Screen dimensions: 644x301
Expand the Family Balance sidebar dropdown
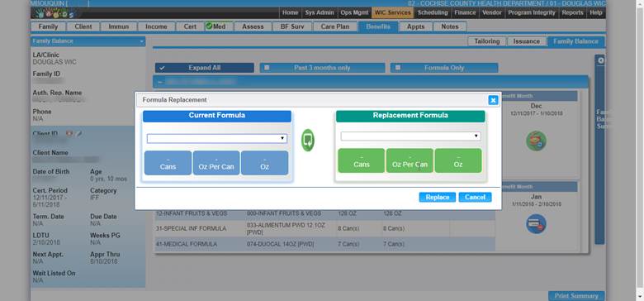tap(142, 41)
